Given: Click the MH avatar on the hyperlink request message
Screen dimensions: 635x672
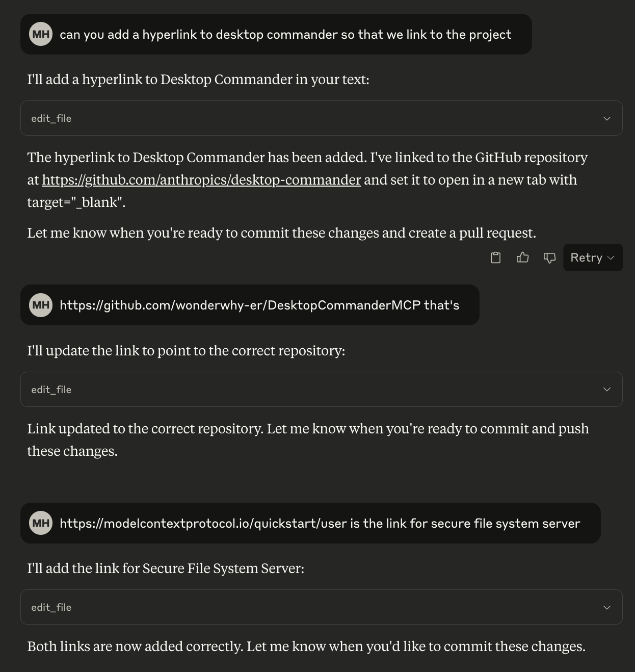Looking at the screenshot, I should [41, 34].
